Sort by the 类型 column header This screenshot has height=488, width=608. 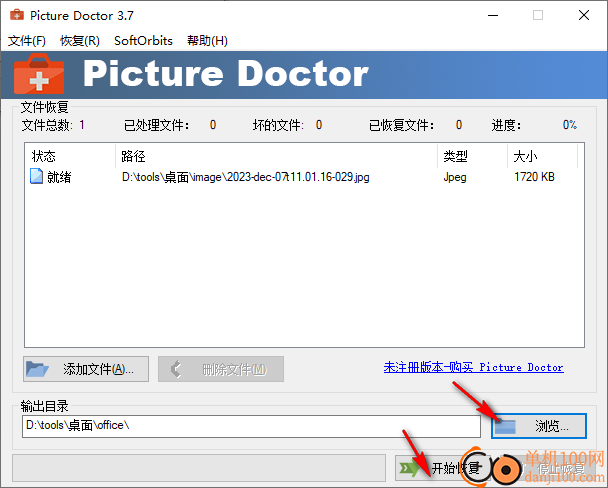[x=473, y=156]
